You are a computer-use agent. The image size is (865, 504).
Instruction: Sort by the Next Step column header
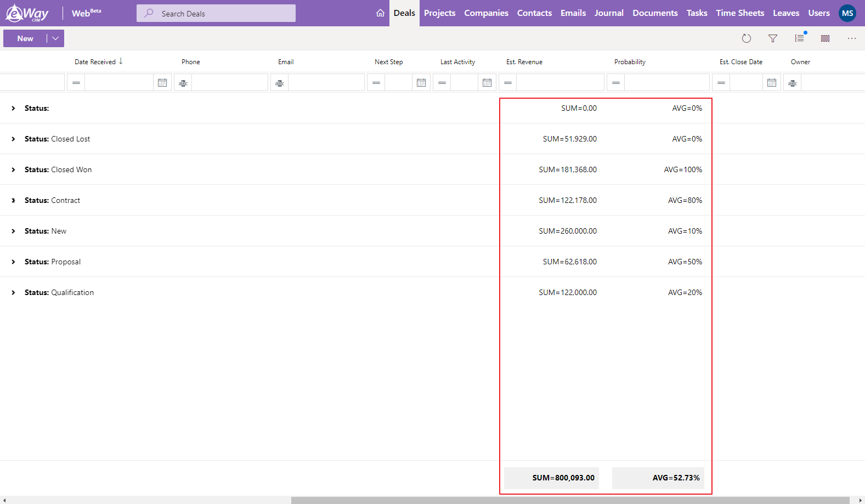(389, 62)
